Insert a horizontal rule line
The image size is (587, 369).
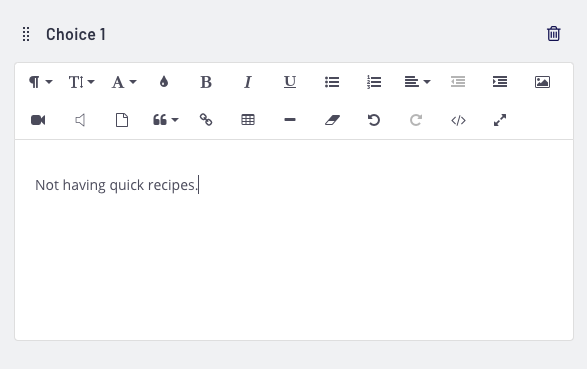[x=290, y=120]
